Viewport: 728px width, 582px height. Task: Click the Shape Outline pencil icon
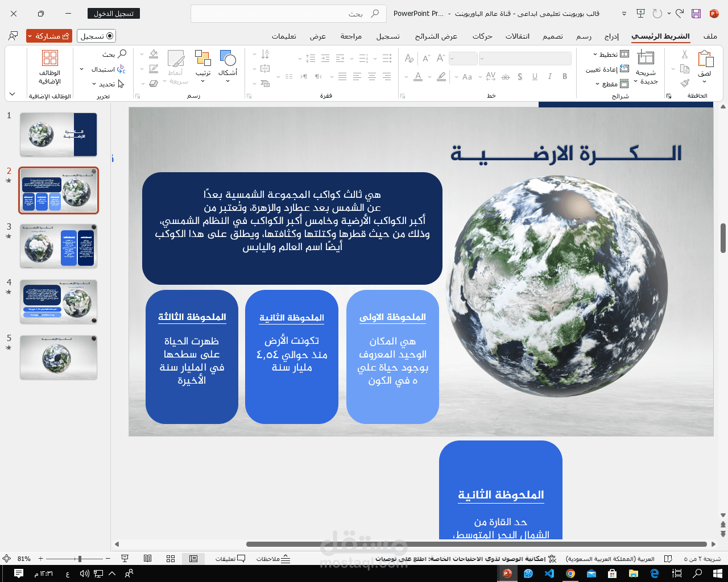(x=154, y=69)
